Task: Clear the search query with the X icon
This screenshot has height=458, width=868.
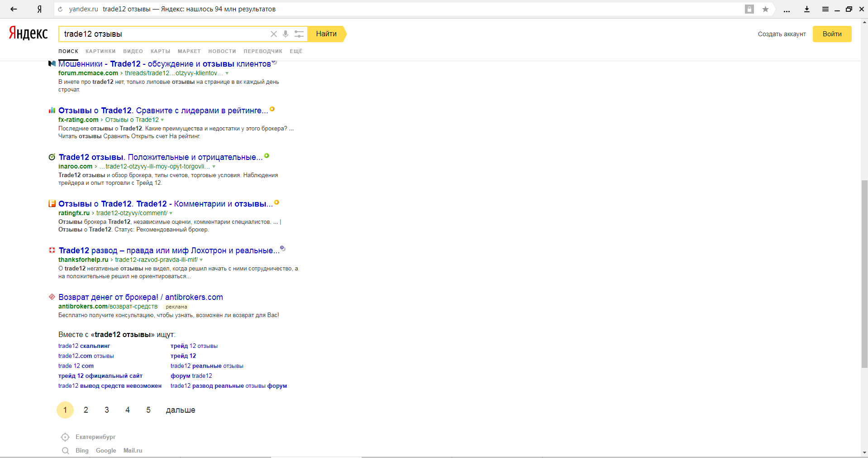Action: [x=274, y=34]
